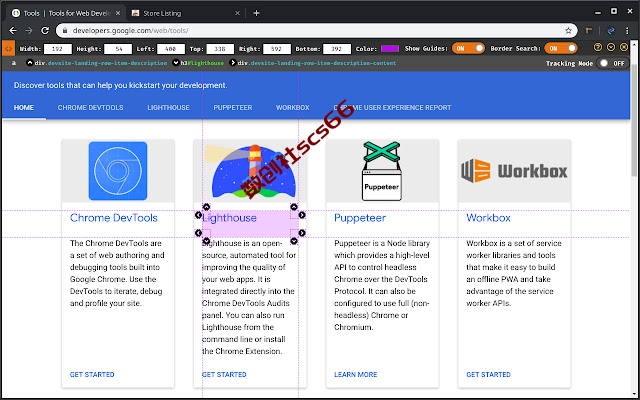Viewport: 640px width, 400px height.
Task: Open the WORKBOX navigation tab
Action: [x=293, y=108]
